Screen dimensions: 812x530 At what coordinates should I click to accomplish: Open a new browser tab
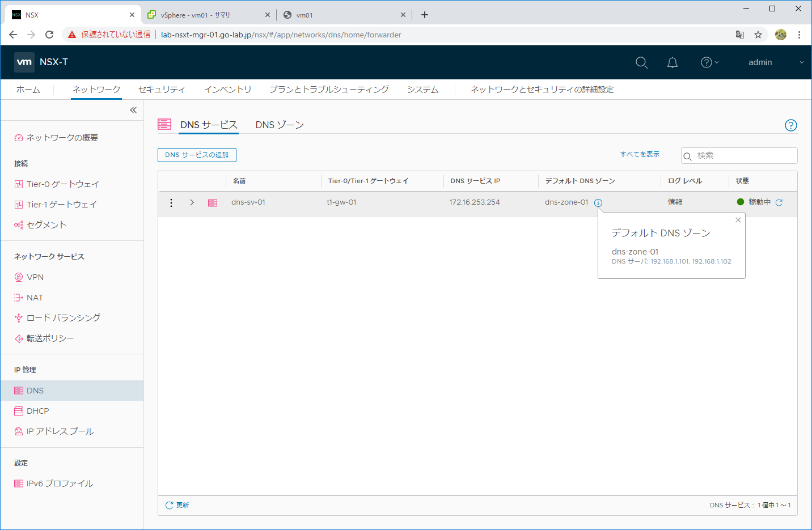[425, 15]
